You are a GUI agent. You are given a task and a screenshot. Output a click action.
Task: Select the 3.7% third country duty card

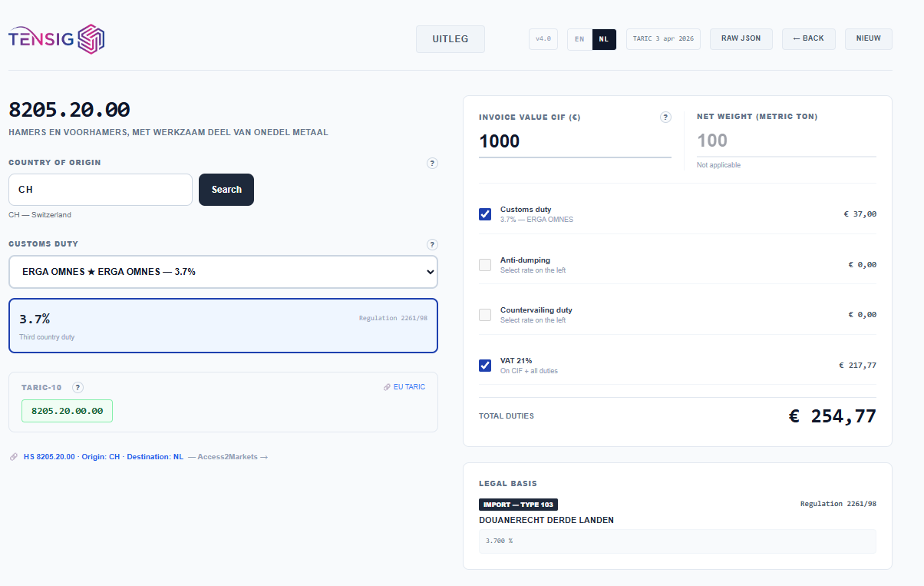223,325
